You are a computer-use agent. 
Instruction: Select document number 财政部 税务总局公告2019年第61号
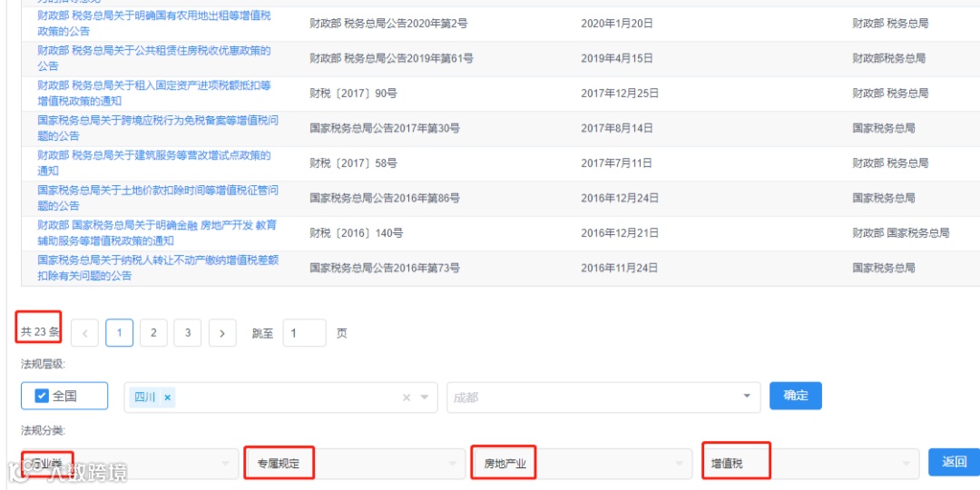391,59
